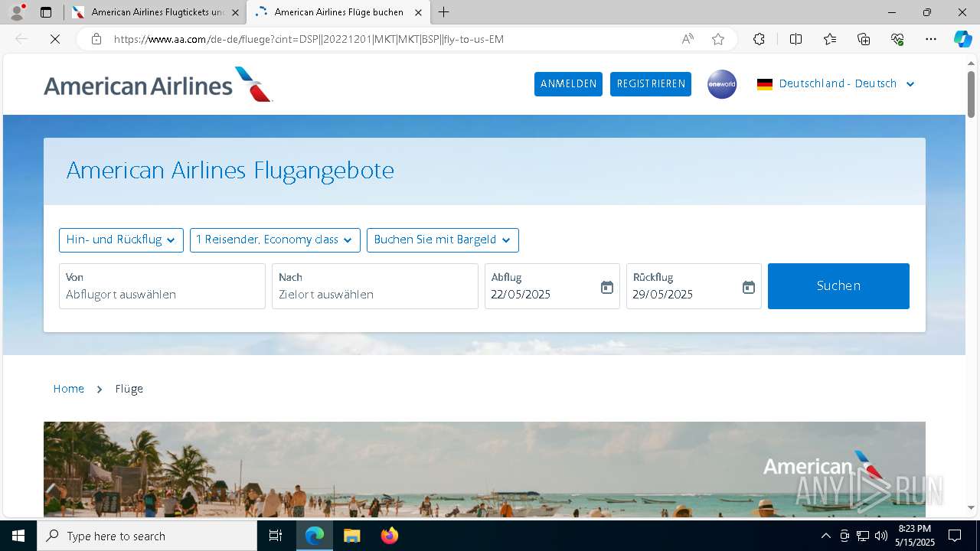Viewport: 980px width, 551px height.
Task: Open the Extensions menu
Action: click(x=759, y=39)
